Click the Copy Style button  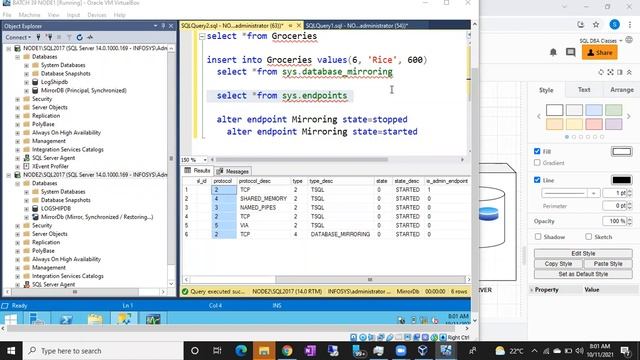(x=558, y=264)
